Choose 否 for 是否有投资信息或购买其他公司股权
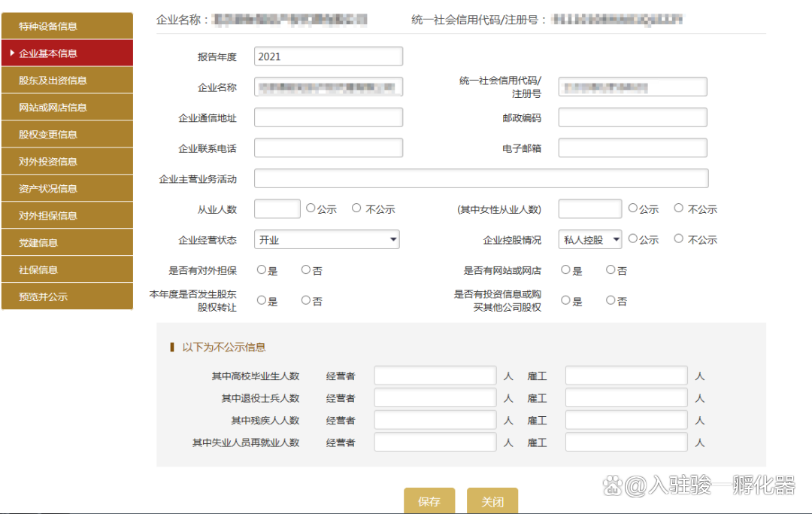Viewport: 812px width, 514px height. click(611, 300)
